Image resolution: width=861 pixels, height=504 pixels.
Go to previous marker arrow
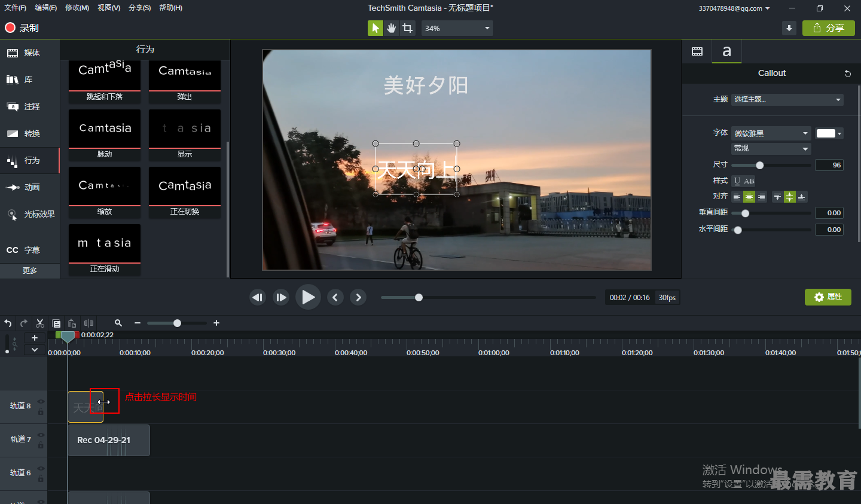(335, 297)
